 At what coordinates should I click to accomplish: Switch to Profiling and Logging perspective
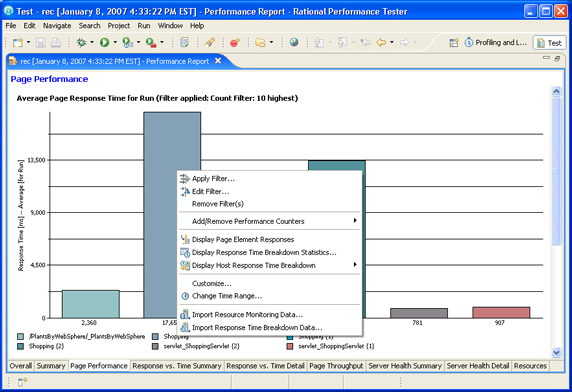tap(496, 43)
